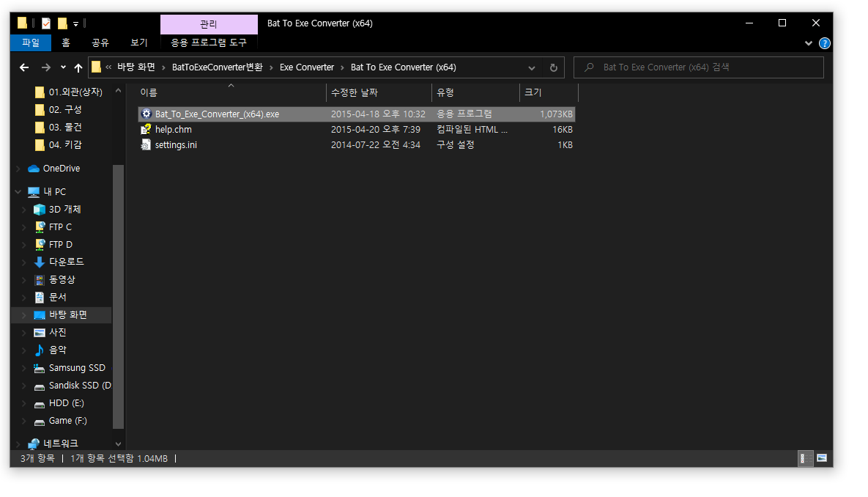Go forward with the right arrow
This screenshot has height=497, width=868.
pos(46,67)
